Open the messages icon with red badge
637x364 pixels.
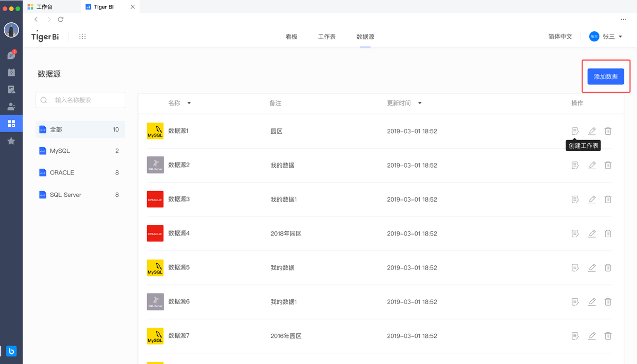(11, 55)
